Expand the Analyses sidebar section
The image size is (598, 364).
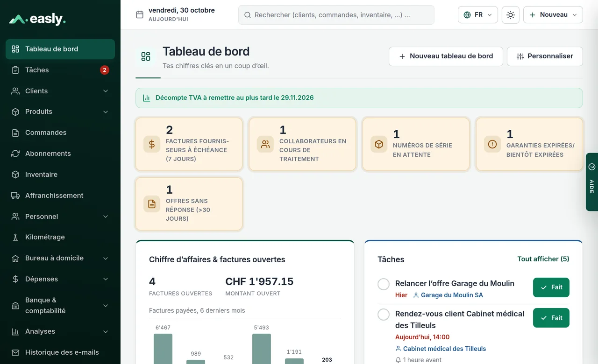pos(106,331)
